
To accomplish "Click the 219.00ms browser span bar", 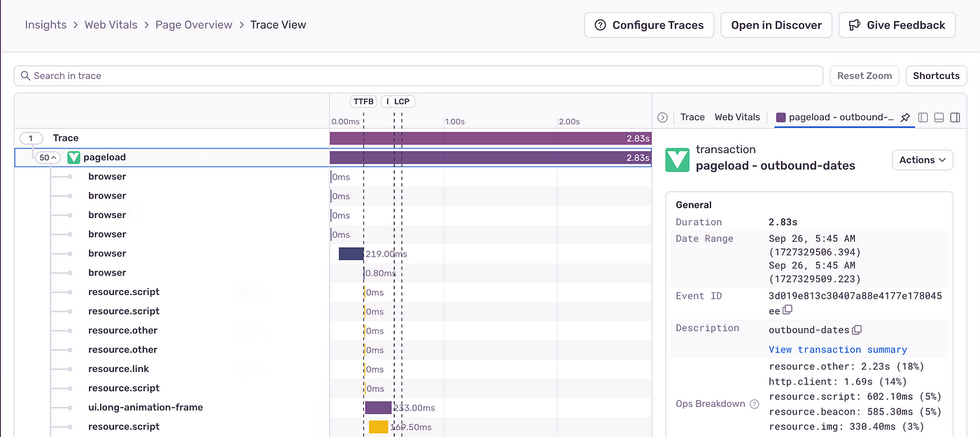I will pyautogui.click(x=351, y=254).
